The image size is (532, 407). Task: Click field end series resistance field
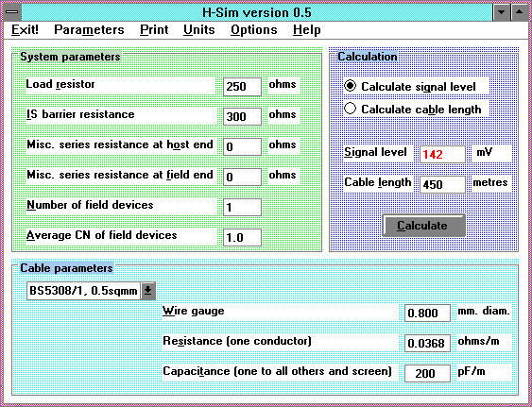point(242,177)
